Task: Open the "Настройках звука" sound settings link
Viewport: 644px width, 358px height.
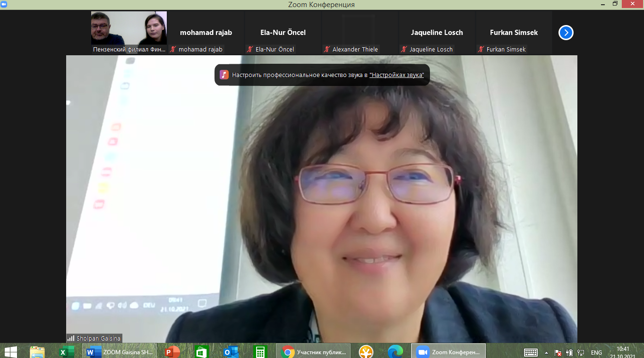Action: (396, 75)
